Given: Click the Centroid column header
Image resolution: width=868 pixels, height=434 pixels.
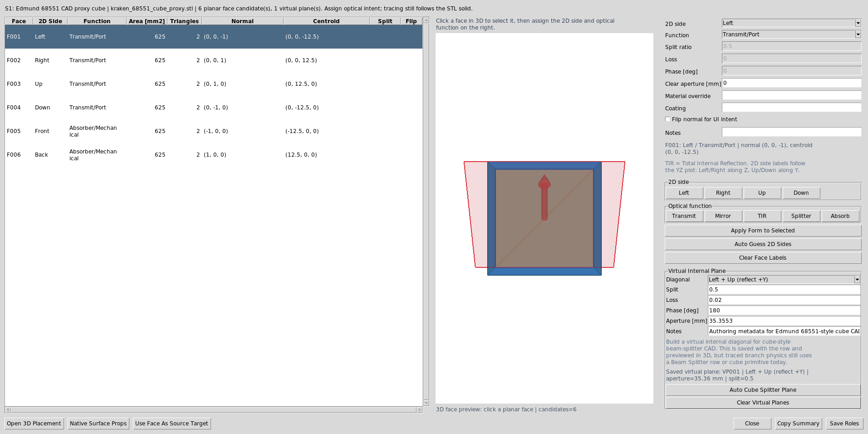Looking at the screenshot, I should pyautogui.click(x=326, y=21).
